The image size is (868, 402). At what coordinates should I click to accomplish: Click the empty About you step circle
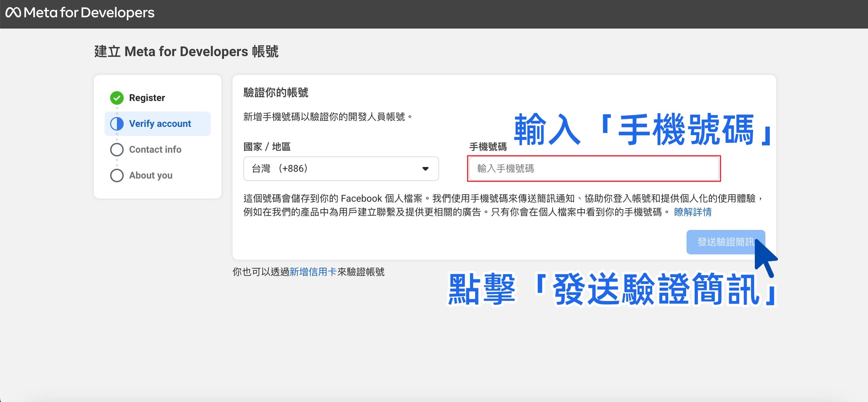point(117,175)
